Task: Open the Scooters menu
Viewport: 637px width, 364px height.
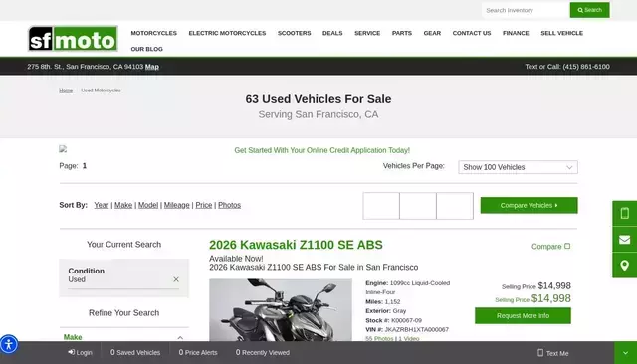Action: click(x=295, y=33)
